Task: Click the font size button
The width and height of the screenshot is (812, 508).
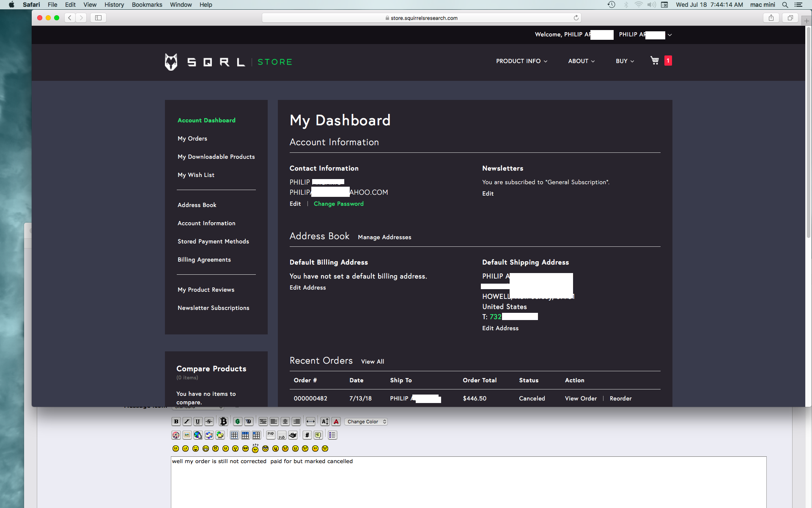Action: (x=325, y=422)
